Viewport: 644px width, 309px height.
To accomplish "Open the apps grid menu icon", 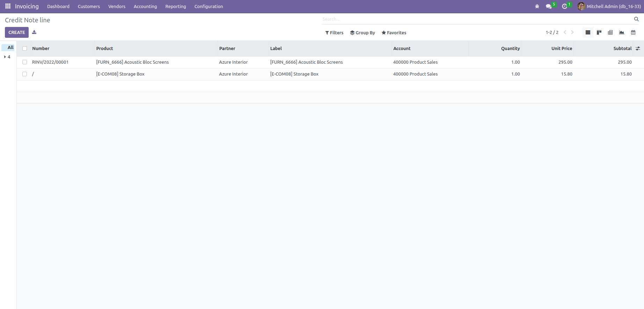I will coord(8,6).
